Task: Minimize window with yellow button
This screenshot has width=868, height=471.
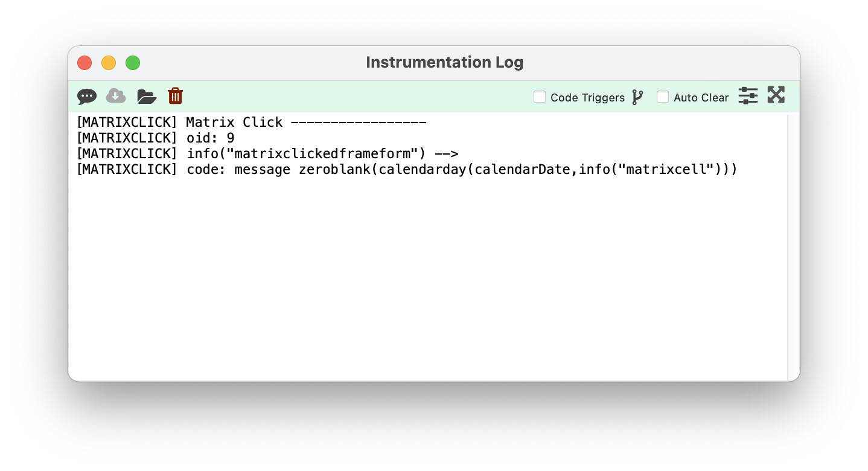Action: click(109, 63)
